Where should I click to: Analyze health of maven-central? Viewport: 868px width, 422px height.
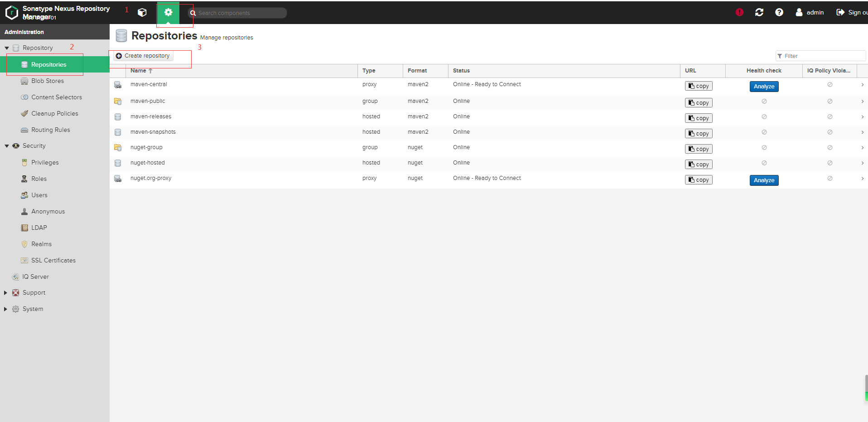click(x=764, y=87)
